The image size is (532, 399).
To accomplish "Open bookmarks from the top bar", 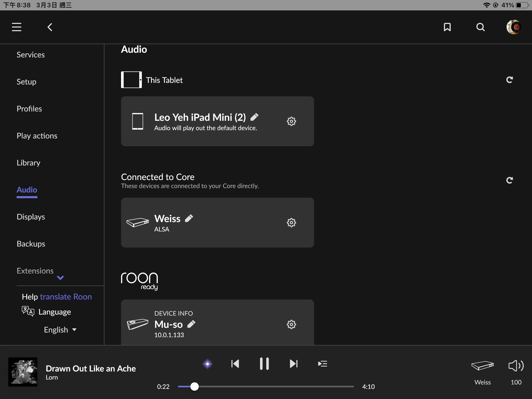I will [x=447, y=27].
